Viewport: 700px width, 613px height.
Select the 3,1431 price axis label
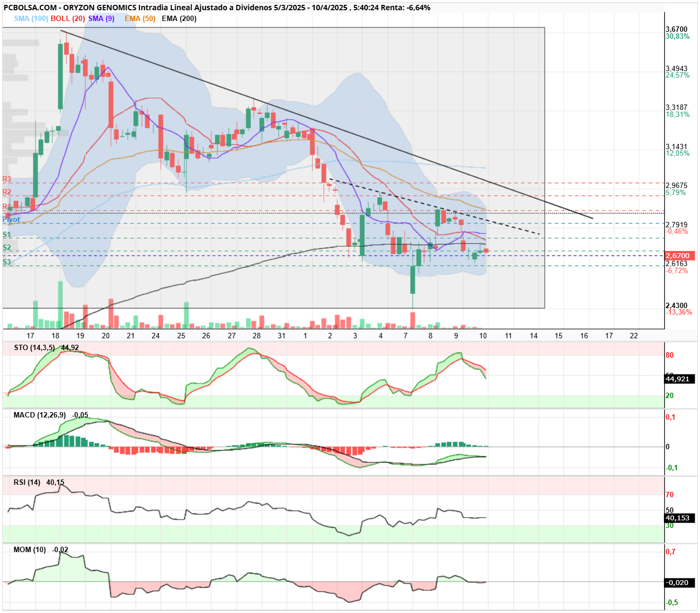[x=676, y=147]
